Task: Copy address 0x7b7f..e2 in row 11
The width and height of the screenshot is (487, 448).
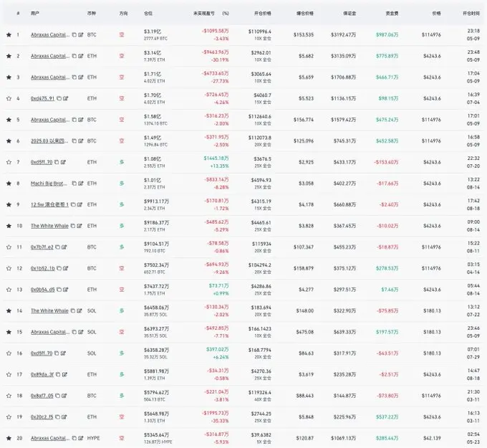Action: (58, 247)
